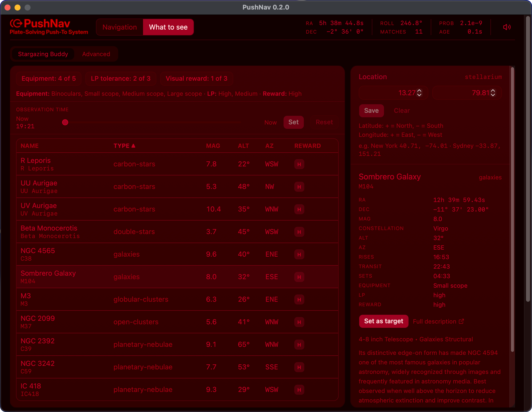Image resolution: width=532 pixels, height=412 pixels.
Task: Click the details panel scrollbar
Action: [x=512, y=210]
